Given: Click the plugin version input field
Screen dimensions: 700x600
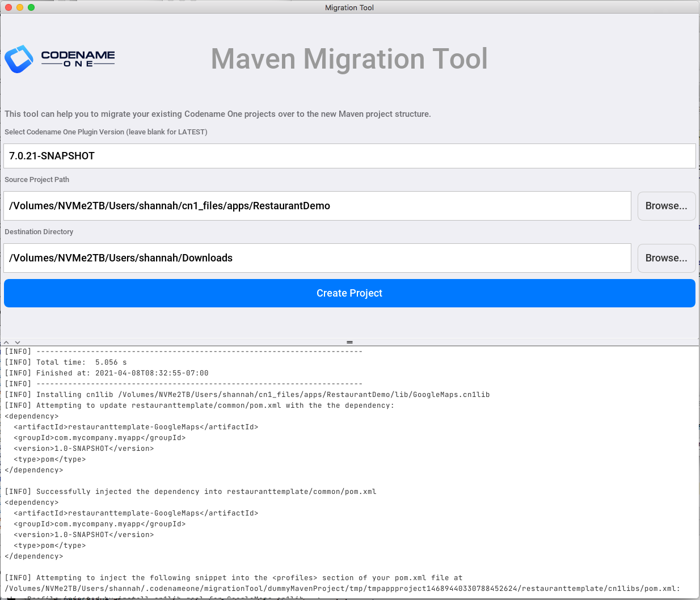Looking at the screenshot, I should [x=349, y=156].
